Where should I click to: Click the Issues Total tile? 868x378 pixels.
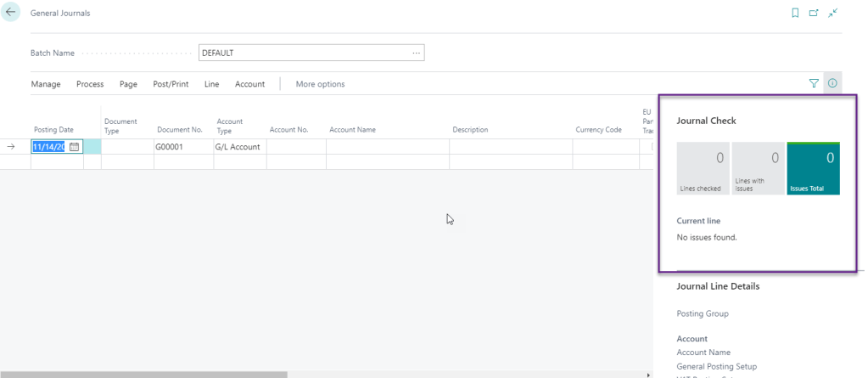point(813,169)
